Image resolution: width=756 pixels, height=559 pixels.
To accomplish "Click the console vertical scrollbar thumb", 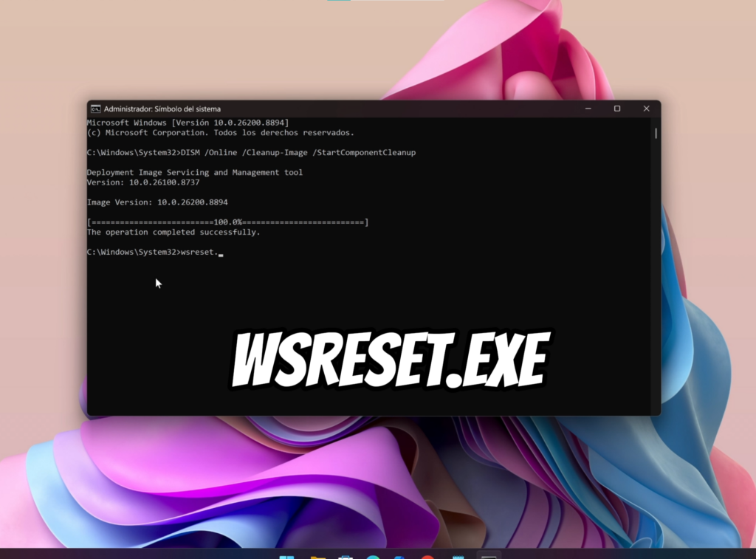I will pos(656,133).
